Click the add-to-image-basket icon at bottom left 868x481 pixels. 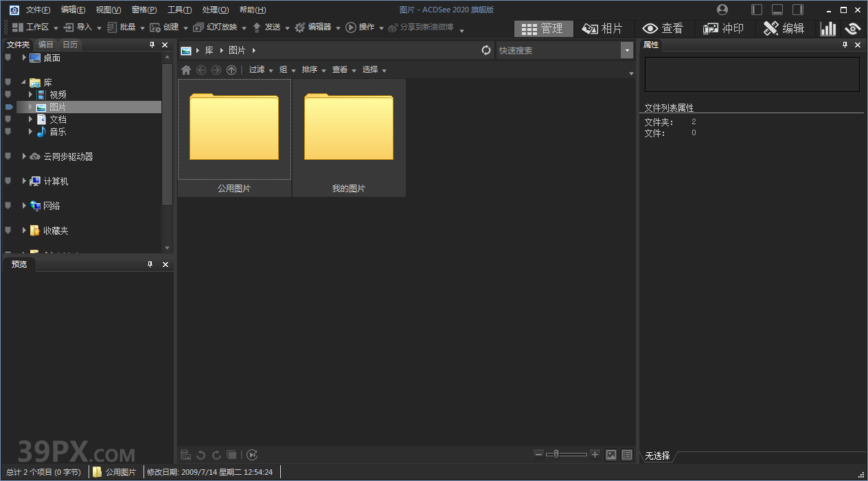185,455
